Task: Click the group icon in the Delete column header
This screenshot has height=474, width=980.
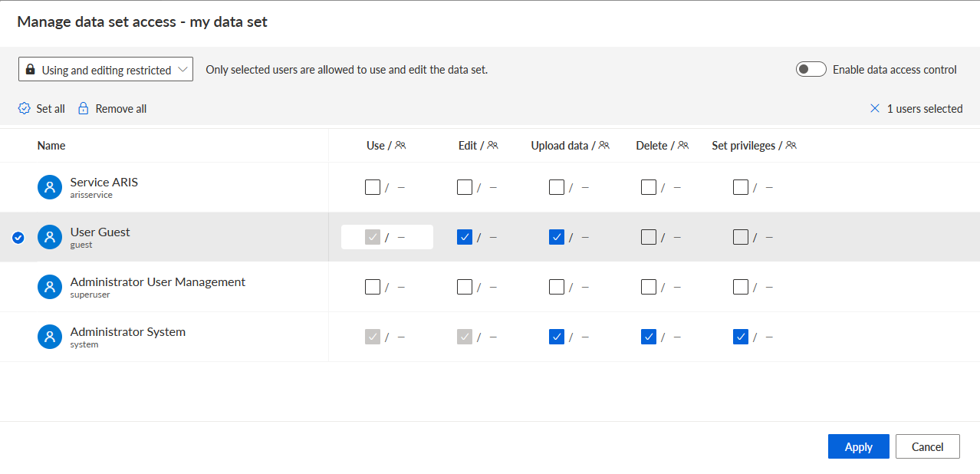Action: point(683,146)
